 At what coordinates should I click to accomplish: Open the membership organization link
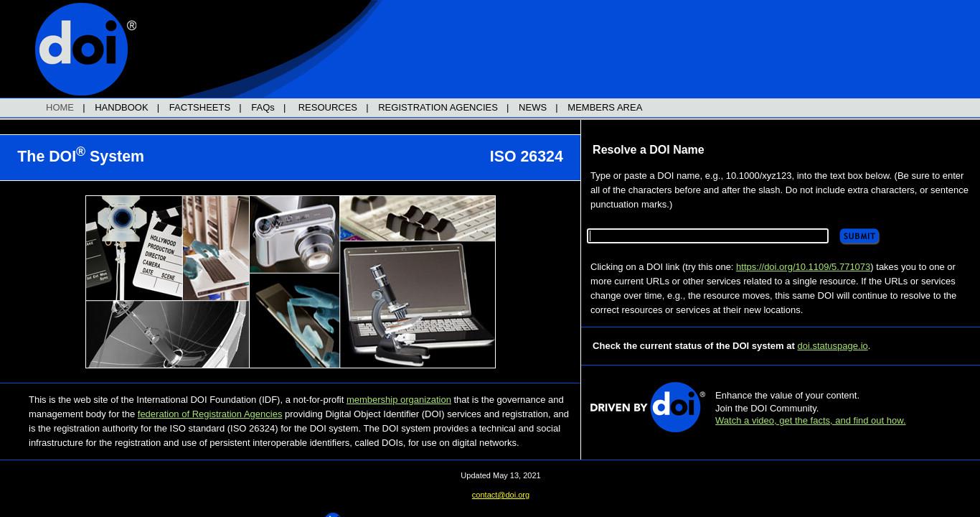(x=399, y=400)
